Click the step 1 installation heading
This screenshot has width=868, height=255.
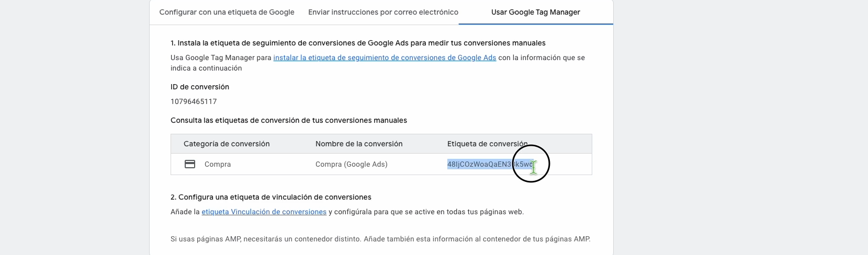pos(358,43)
